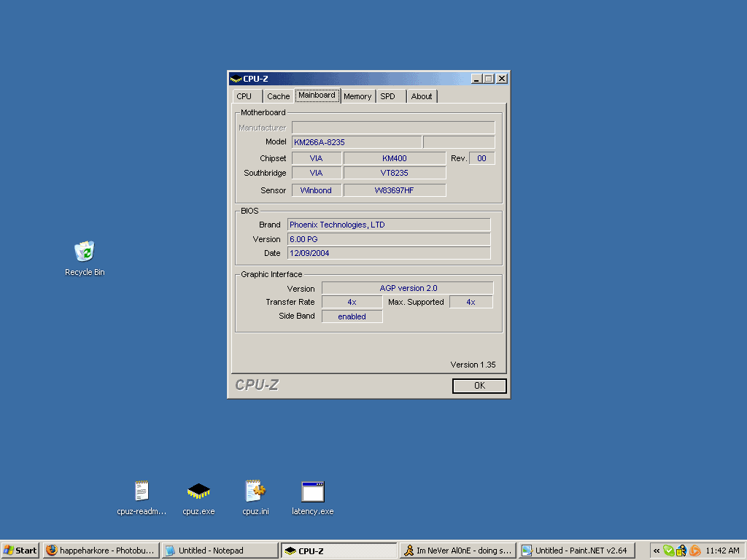Select the cpuz.exe desktop icon
This screenshot has width=747, height=560.
[198, 492]
